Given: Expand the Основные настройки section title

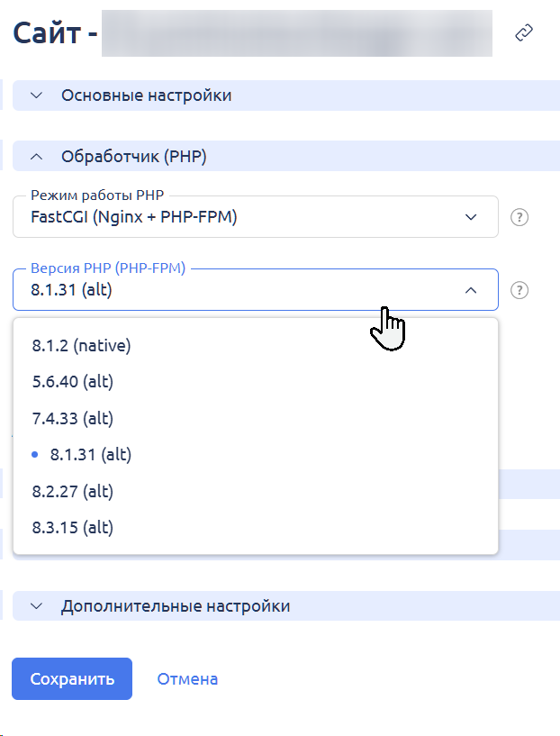Looking at the screenshot, I should (x=146, y=95).
